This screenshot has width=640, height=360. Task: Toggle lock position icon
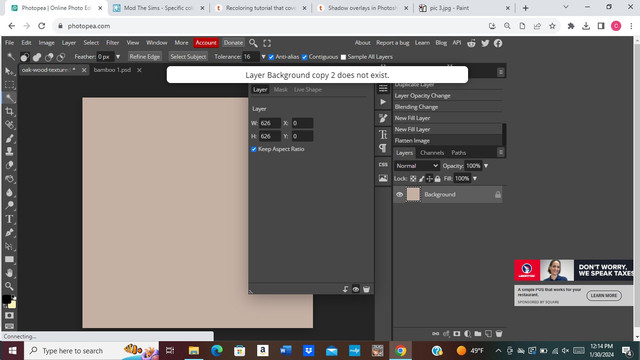(429, 179)
